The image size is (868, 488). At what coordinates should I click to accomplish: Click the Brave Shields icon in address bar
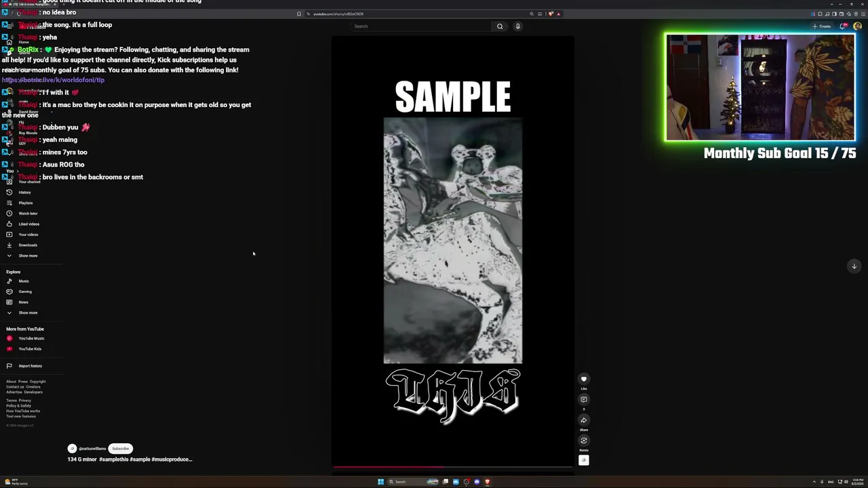[x=551, y=14]
